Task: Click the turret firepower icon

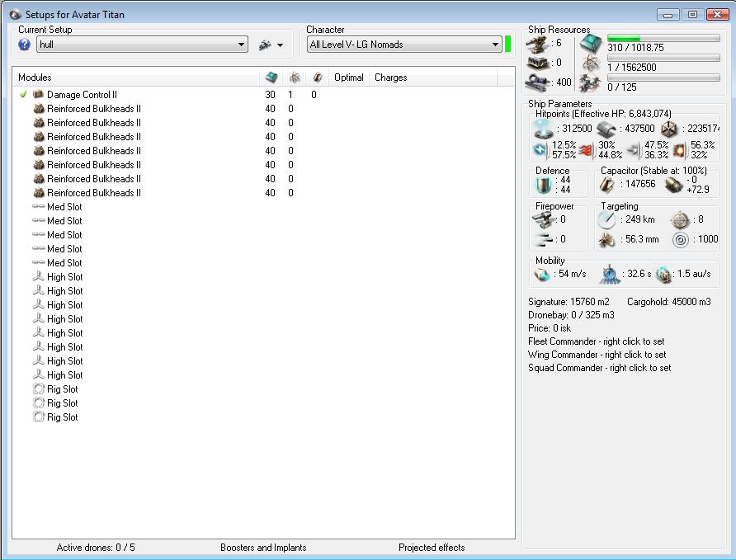Action: point(544,219)
